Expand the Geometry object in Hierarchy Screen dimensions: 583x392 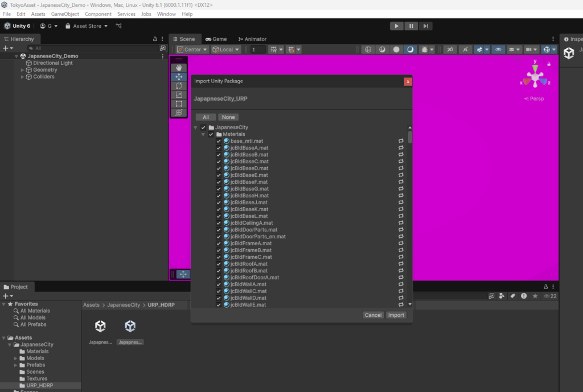click(x=22, y=70)
